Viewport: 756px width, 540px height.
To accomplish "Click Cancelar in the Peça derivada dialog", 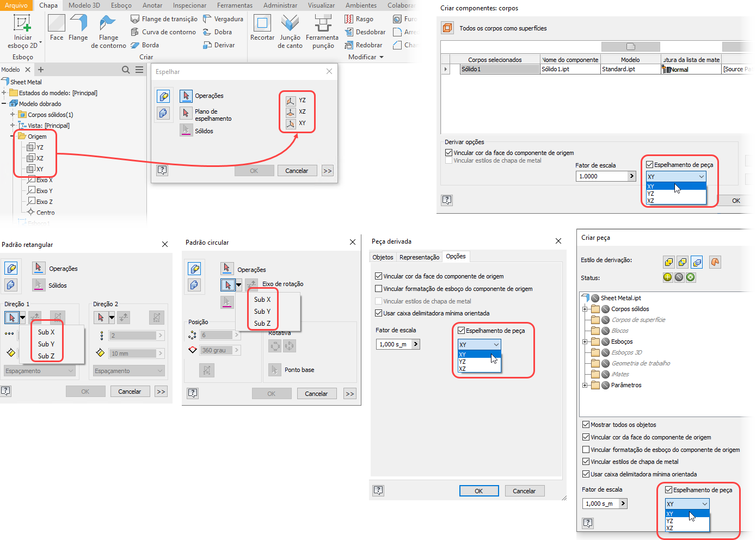I will point(524,491).
